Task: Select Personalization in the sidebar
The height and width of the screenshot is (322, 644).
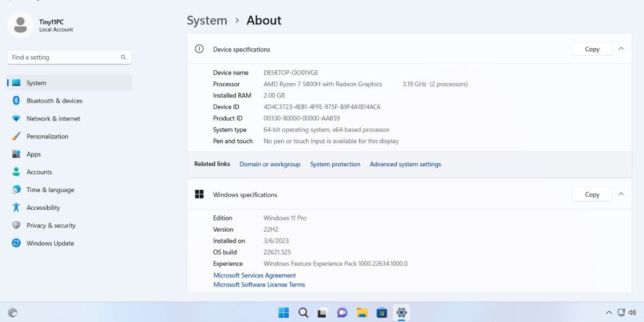Action: 69,136
